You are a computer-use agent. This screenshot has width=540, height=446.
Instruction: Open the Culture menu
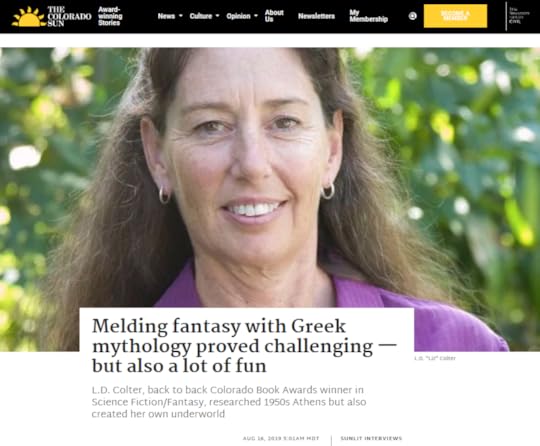click(200, 16)
